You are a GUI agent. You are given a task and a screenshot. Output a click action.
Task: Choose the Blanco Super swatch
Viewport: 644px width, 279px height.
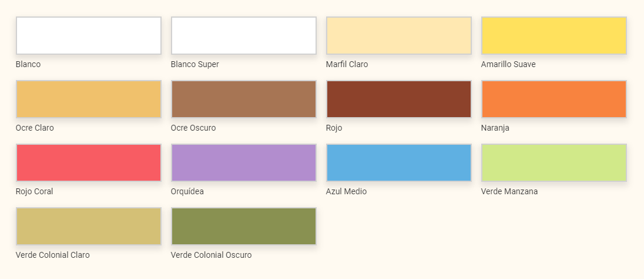(x=243, y=35)
